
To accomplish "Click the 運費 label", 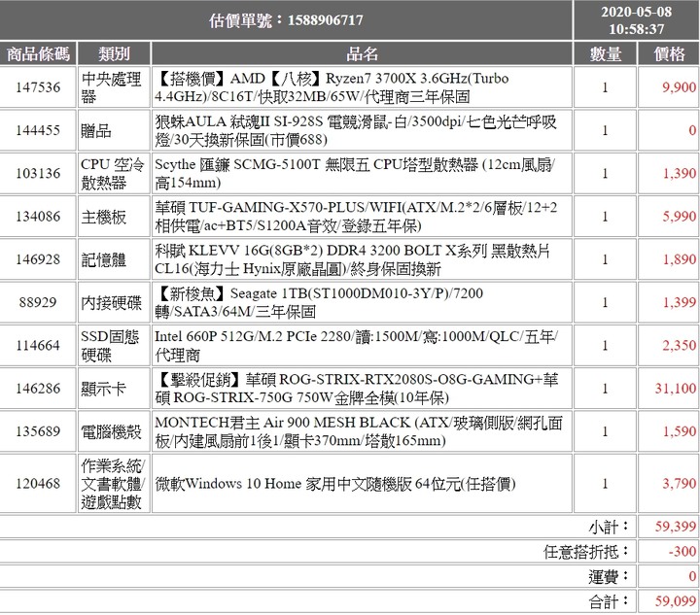I will coord(609,577).
